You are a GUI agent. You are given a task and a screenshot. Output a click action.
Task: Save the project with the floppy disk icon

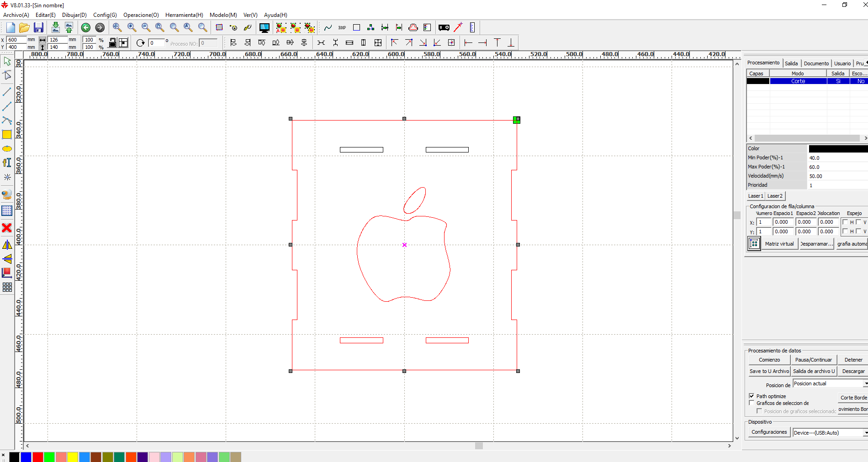tap(39, 27)
